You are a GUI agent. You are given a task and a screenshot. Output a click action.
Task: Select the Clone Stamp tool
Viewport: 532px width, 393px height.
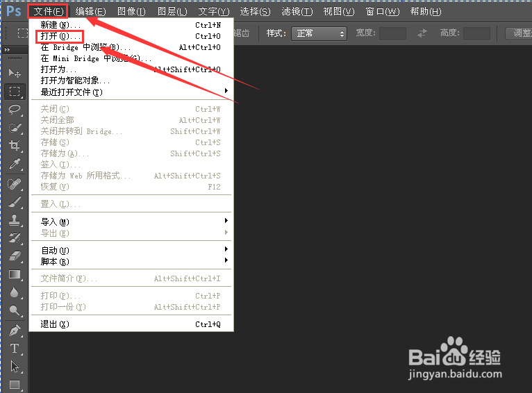point(15,220)
